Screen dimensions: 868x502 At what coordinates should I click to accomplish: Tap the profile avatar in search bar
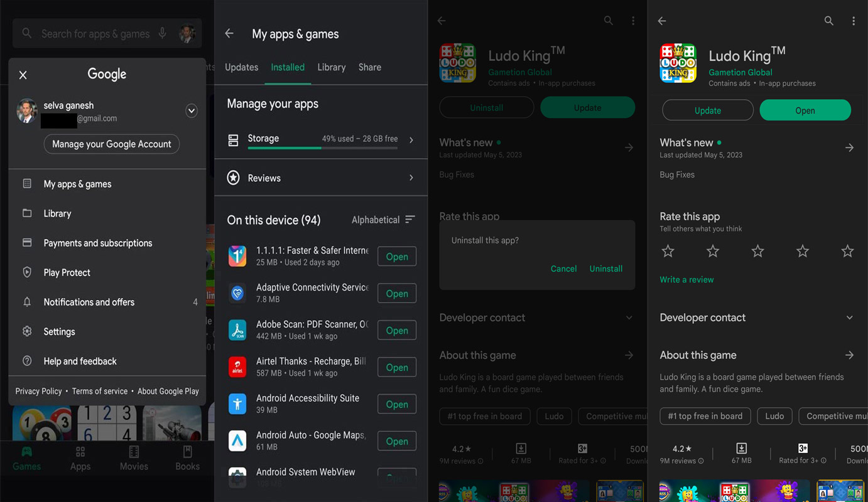pos(187,33)
